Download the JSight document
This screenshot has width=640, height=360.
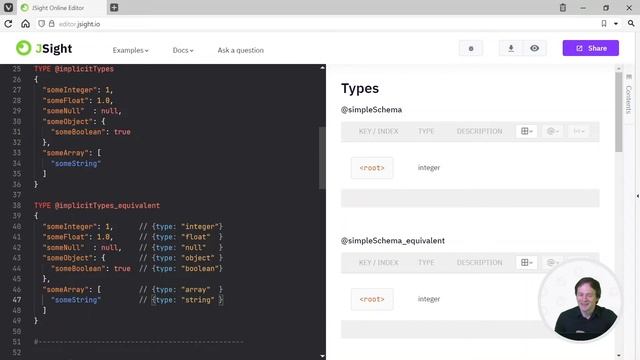511,49
